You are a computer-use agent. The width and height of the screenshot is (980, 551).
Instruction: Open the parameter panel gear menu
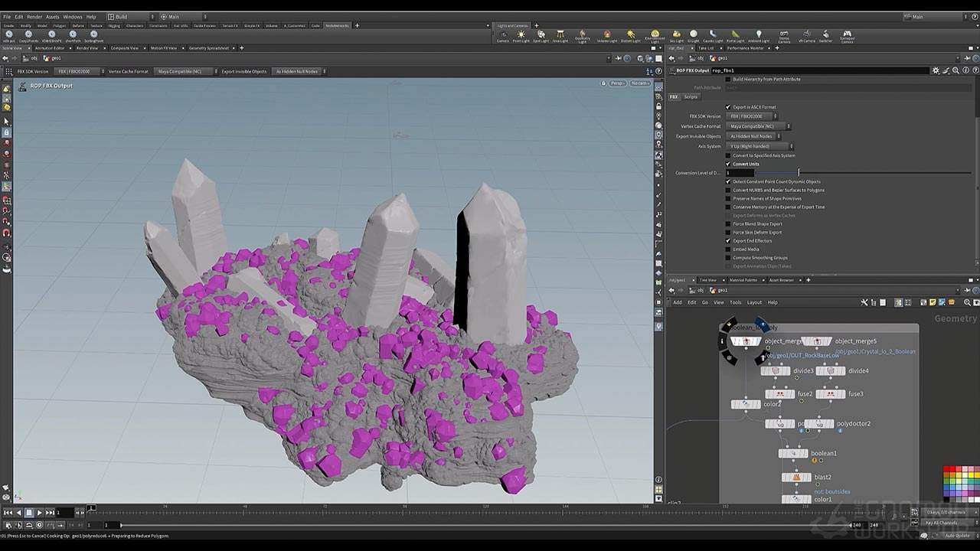[936, 70]
